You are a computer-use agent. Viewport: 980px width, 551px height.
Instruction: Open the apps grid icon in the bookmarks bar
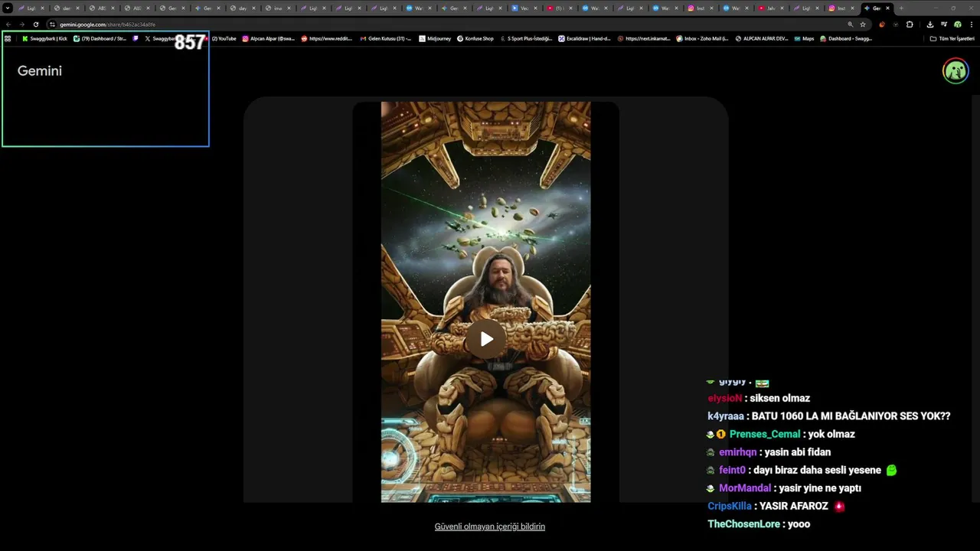click(8, 38)
